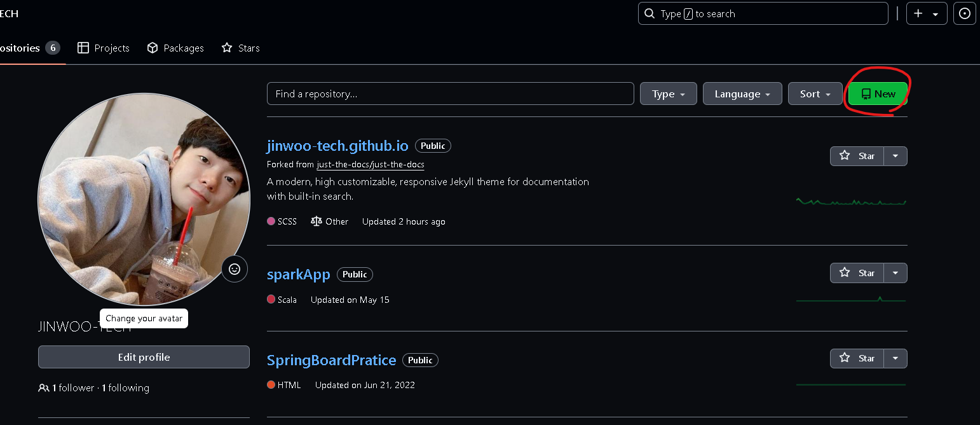
Task: Star the SpringBoardPratice repository
Action: [x=857, y=358]
